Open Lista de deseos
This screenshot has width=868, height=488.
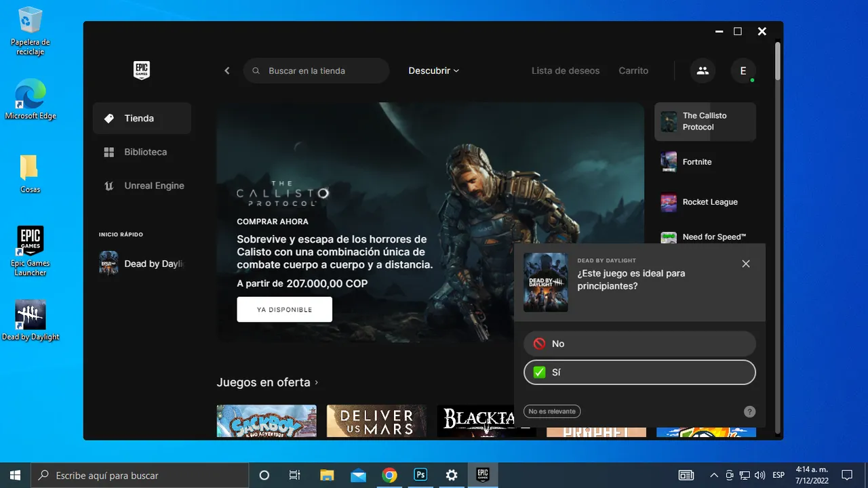coord(566,70)
